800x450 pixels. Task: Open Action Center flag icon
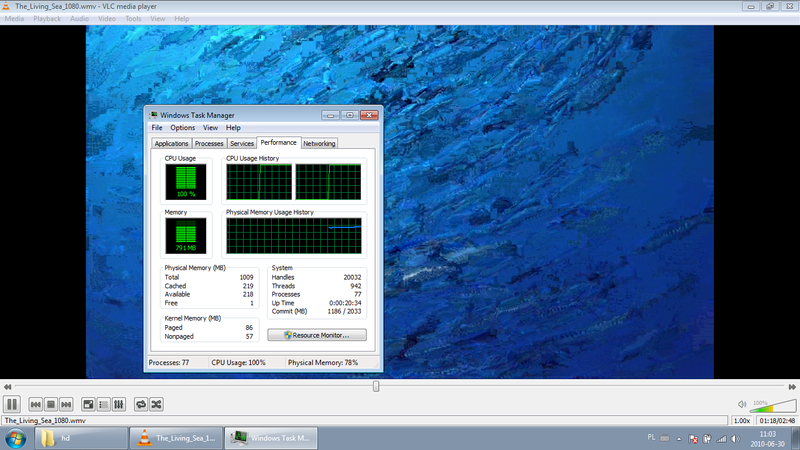point(693,439)
